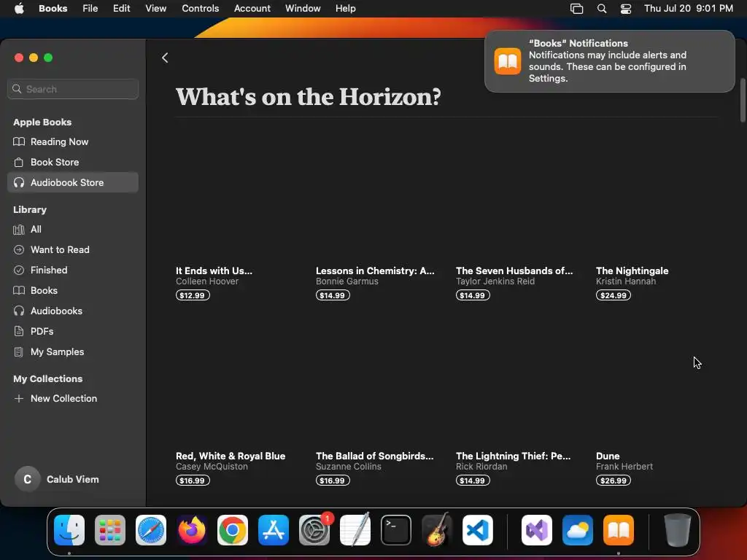Click author name Kristin Hannah
The image size is (747, 560).
625,281
